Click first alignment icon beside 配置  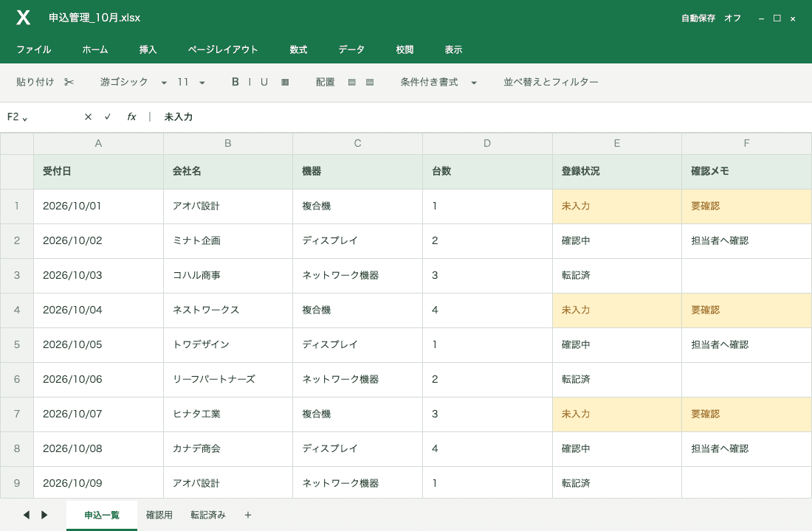pos(351,82)
